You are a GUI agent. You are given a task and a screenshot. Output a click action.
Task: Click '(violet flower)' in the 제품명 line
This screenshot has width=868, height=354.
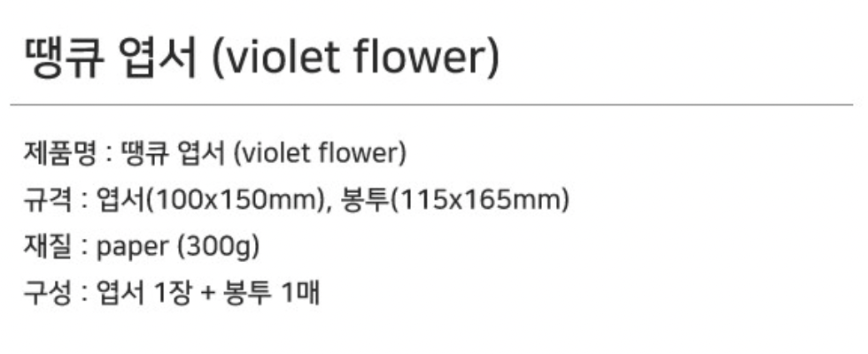pos(320,155)
